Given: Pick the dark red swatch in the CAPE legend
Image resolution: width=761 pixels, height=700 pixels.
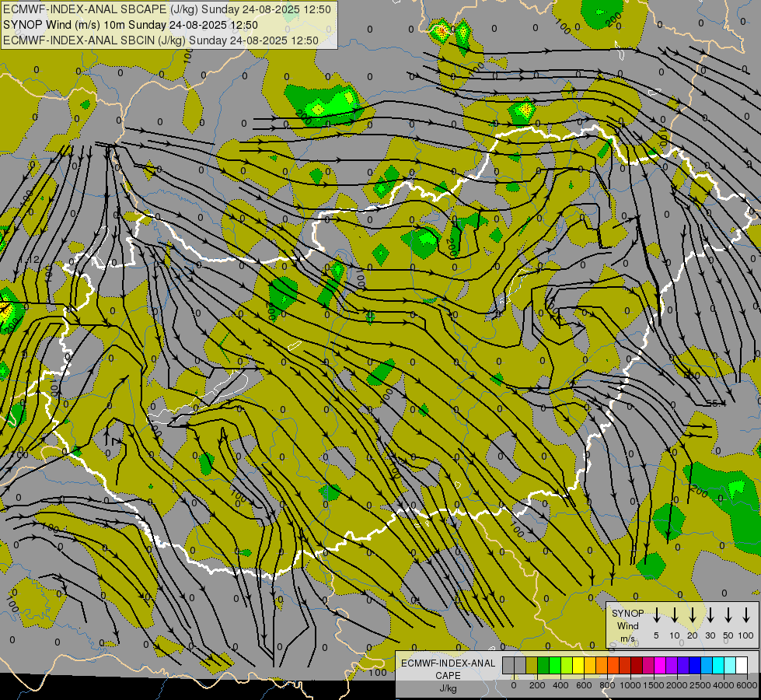Looking at the screenshot, I should coord(637,665).
